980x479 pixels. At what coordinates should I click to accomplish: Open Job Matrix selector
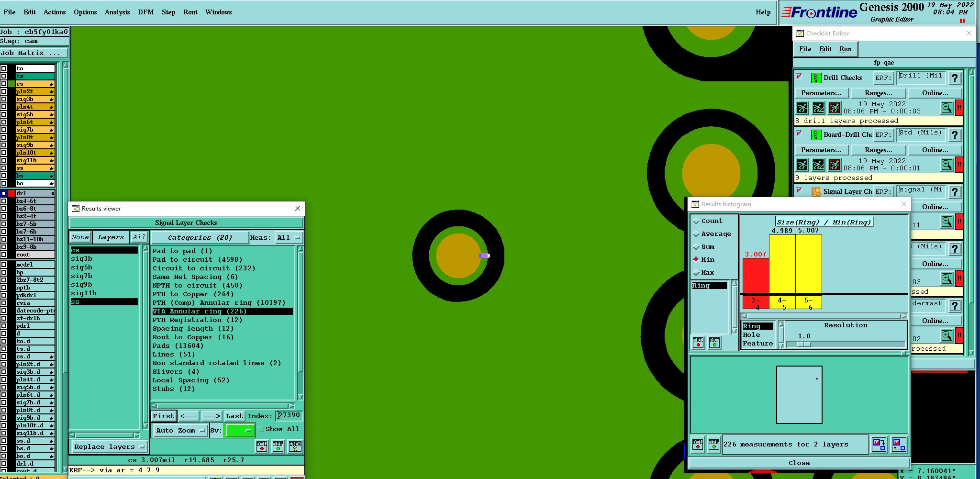[34, 53]
